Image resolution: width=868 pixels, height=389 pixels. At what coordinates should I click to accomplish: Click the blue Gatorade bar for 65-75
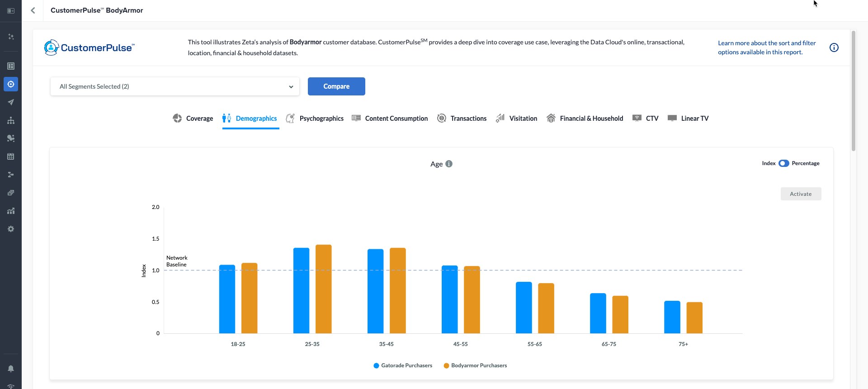[598, 313]
